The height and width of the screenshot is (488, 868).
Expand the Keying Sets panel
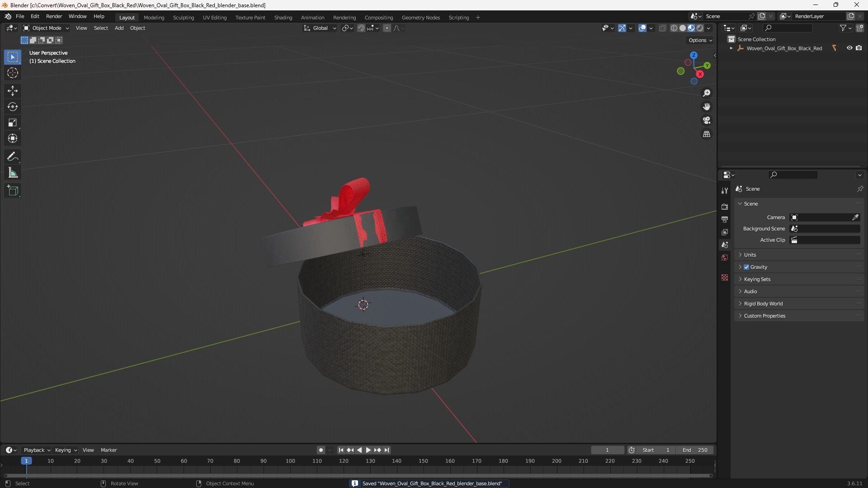click(x=799, y=279)
